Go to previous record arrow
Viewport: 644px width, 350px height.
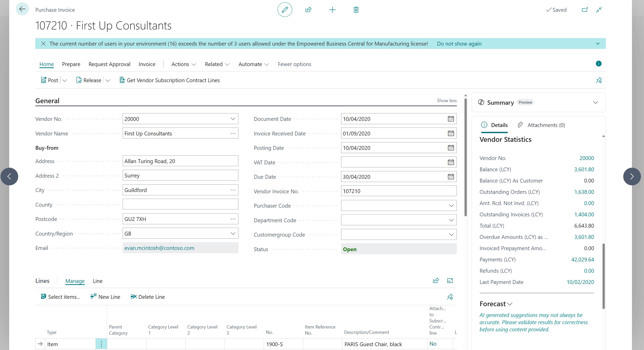9,176
